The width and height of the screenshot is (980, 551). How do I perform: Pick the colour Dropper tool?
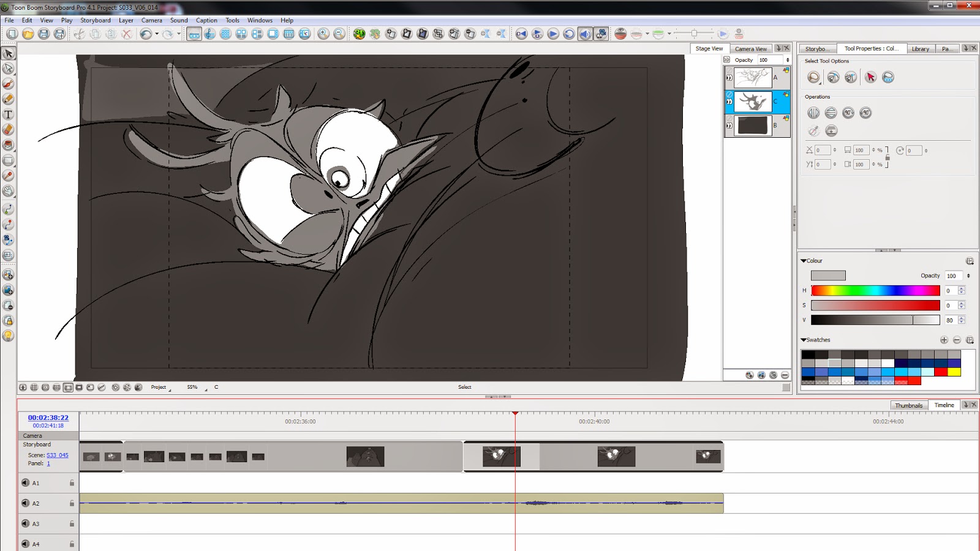click(9, 176)
